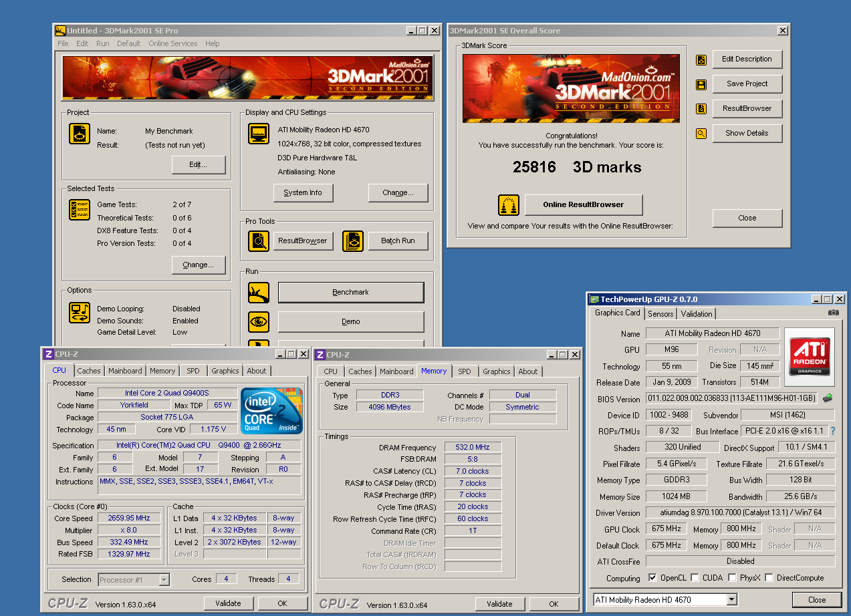Screen dimensions: 851x616
Task: Click Save Project button
Action: click(747, 84)
